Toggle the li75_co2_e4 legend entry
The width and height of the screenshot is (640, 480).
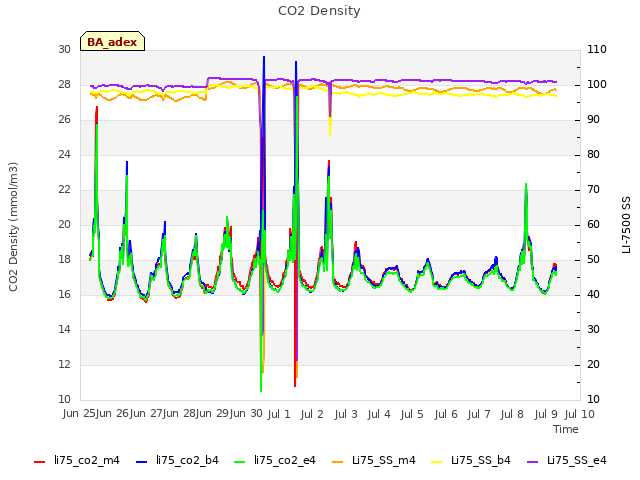pyautogui.click(x=275, y=460)
